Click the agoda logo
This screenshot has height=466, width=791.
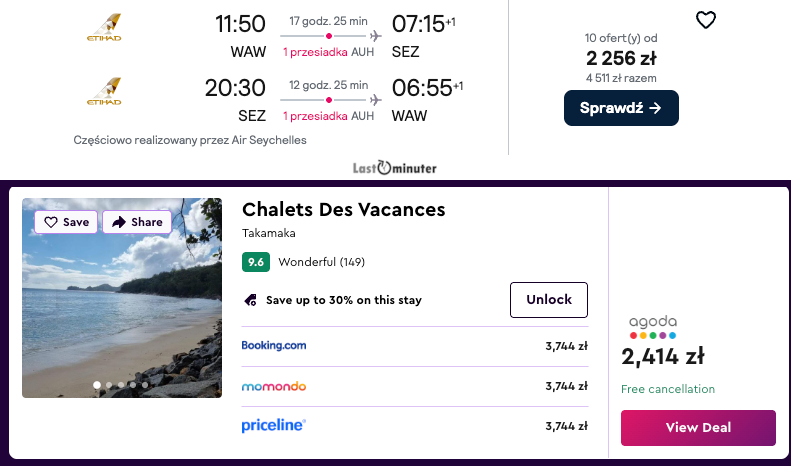653,327
